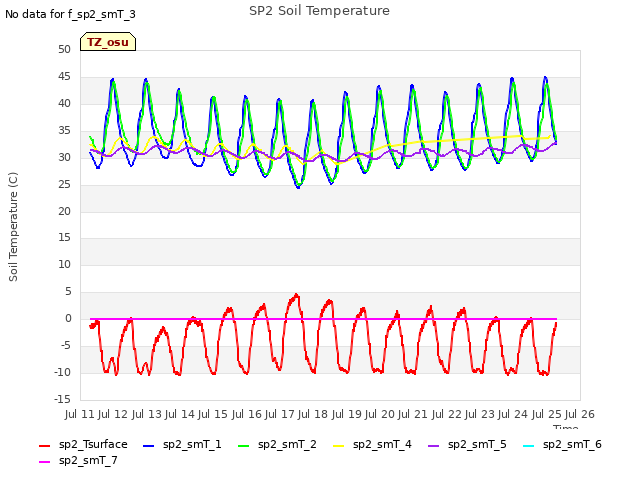Click the -10 y-axis tick label
The height and width of the screenshot is (480, 640).
[62, 373]
